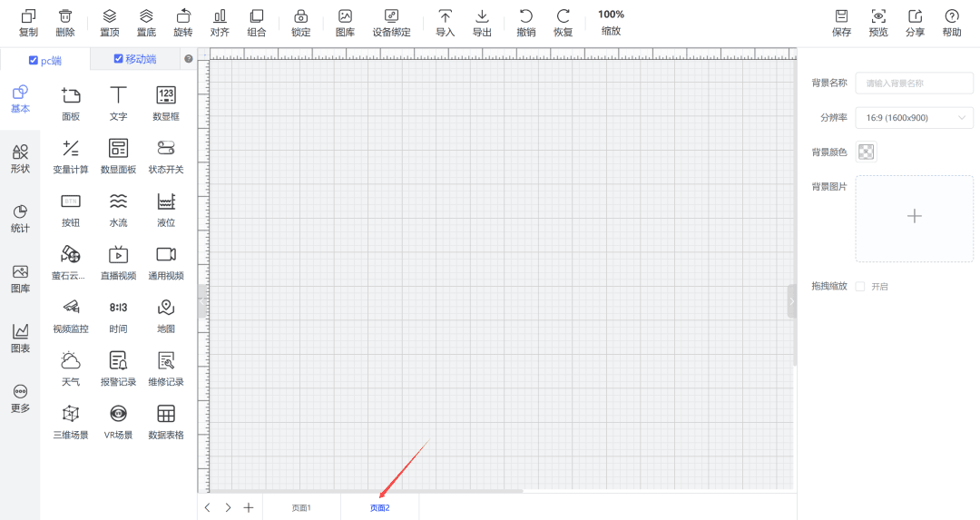
Task: Select the 液位 (liquid level) component
Action: click(x=166, y=210)
